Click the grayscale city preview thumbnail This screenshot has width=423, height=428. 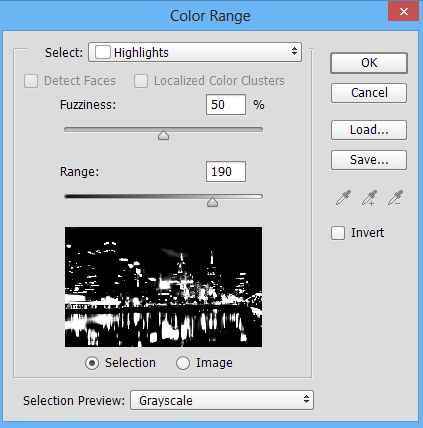click(x=163, y=287)
